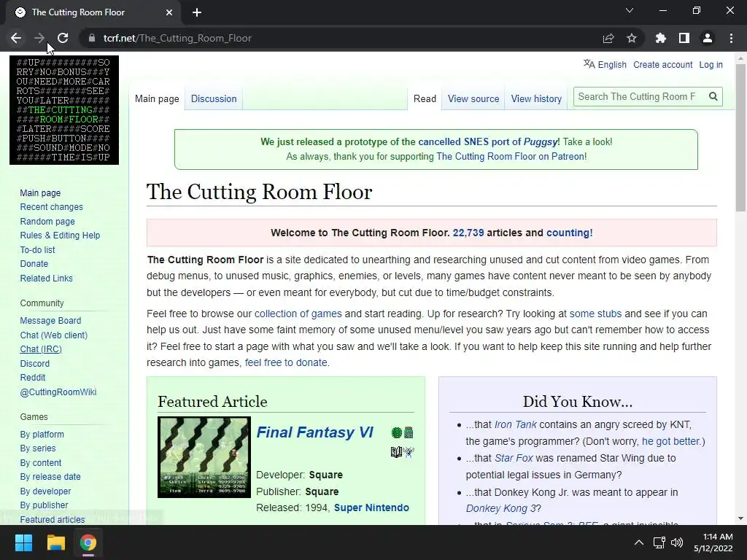Bookmark this page with the star icon
747x560 pixels.
(631, 38)
